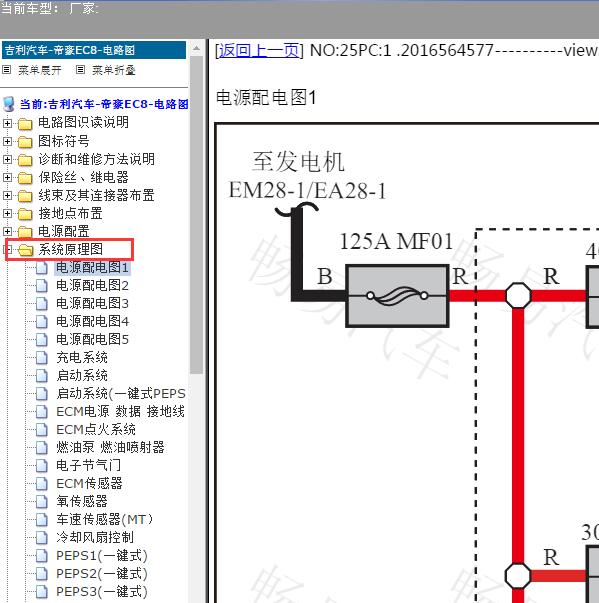
Task: Click the 诊断和维修方法说明 folder icon
Action: click(x=25, y=160)
